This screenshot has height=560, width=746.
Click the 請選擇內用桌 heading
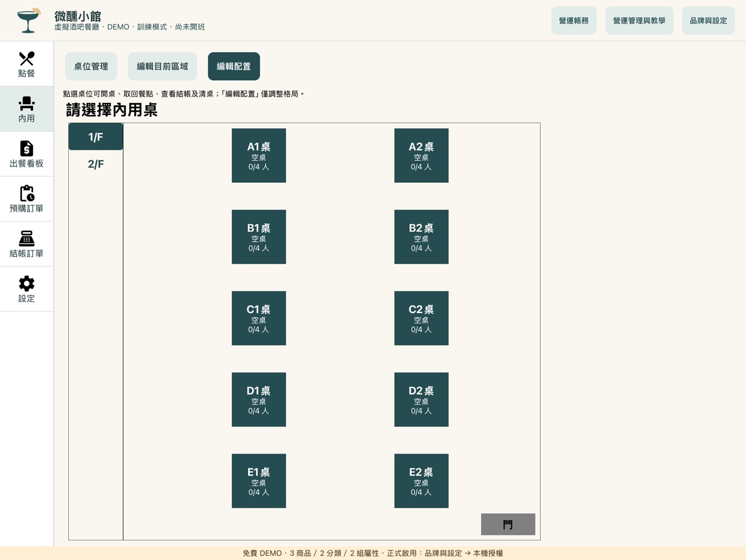click(112, 110)
